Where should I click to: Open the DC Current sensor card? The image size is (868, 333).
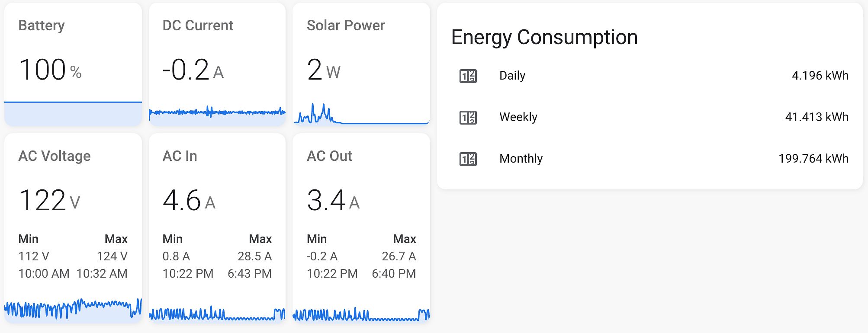point(217,64)
